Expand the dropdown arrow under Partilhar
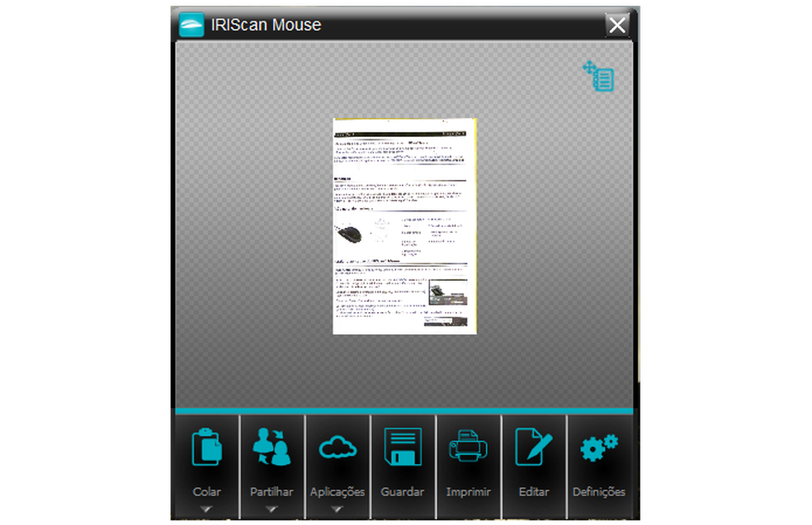812x525 pixels. pos(271,509)
